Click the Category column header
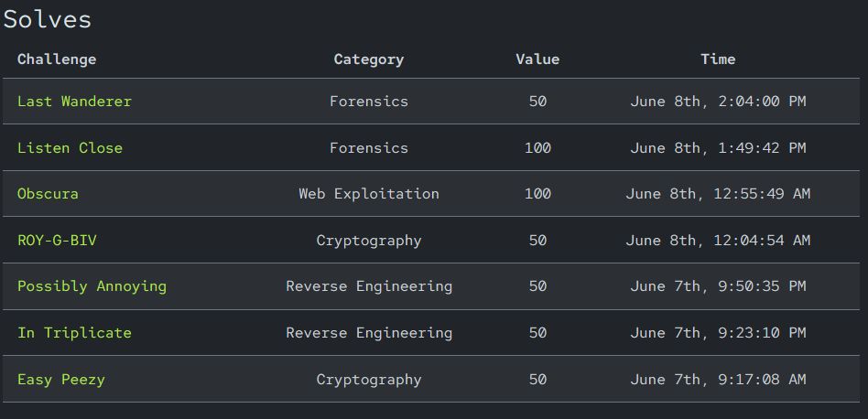Viewport: 868px width, 419px height. (368, 59)
